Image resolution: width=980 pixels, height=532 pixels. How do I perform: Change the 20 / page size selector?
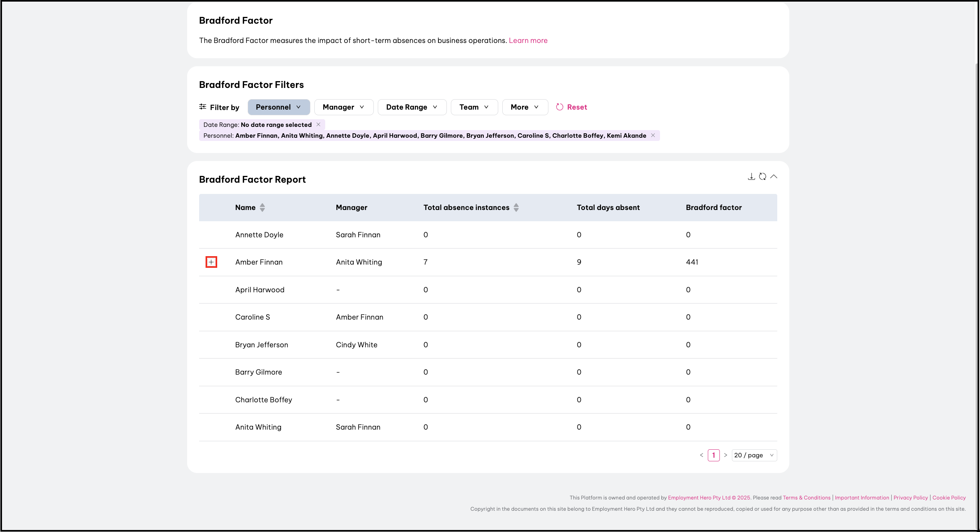754,455
